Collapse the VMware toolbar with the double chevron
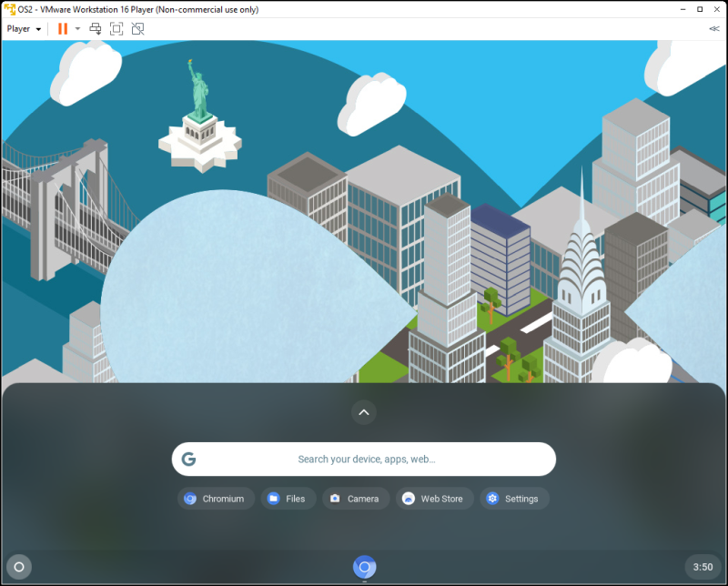 pos(714,29)
